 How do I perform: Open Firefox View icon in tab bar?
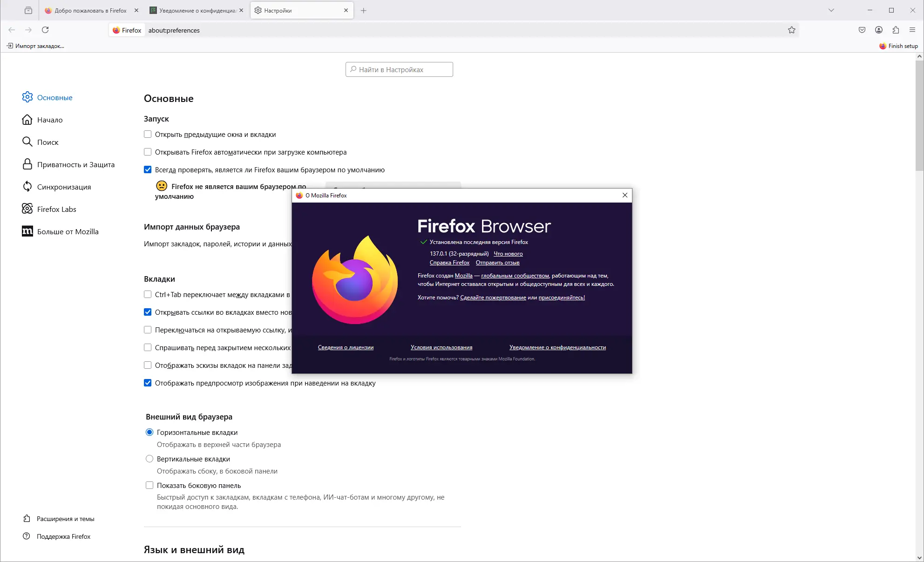(28, 10)
